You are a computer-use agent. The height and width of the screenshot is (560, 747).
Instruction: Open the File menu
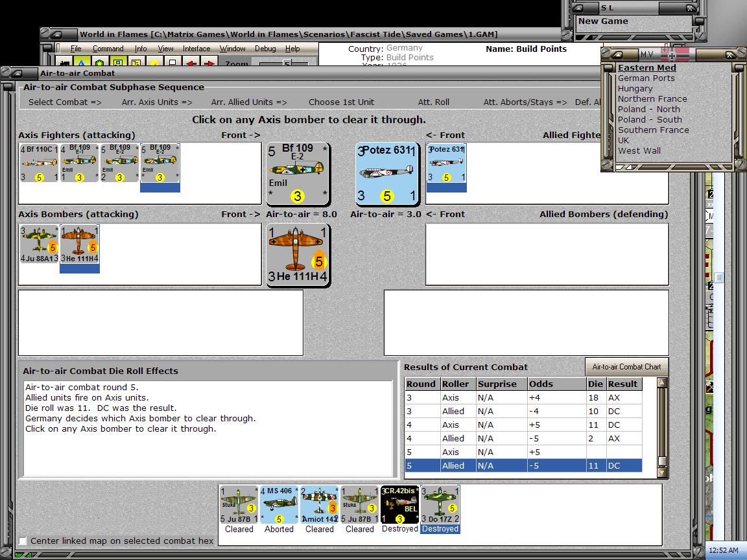point(76,49)
